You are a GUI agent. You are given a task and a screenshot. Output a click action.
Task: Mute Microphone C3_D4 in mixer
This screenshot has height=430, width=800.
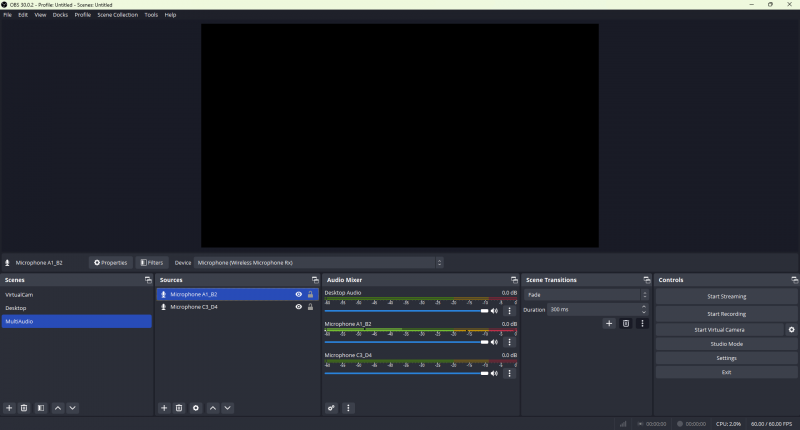(x=494, y=373)
